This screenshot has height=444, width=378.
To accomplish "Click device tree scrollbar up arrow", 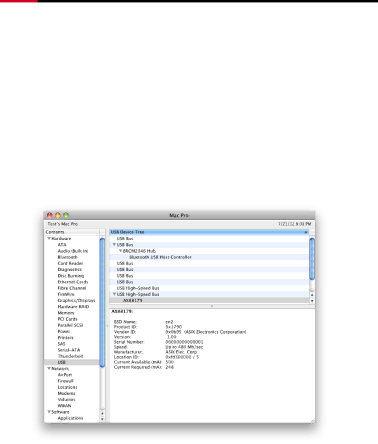I will tap(312, 295).
